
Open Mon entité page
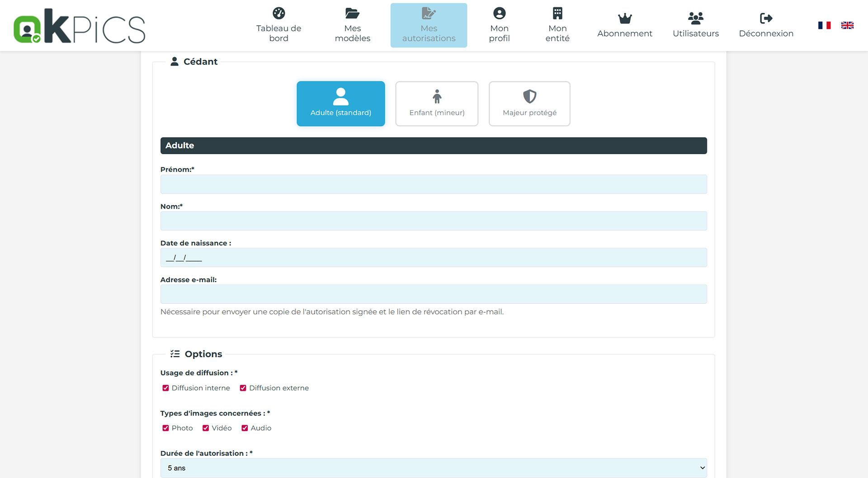(x=557, y=25)
